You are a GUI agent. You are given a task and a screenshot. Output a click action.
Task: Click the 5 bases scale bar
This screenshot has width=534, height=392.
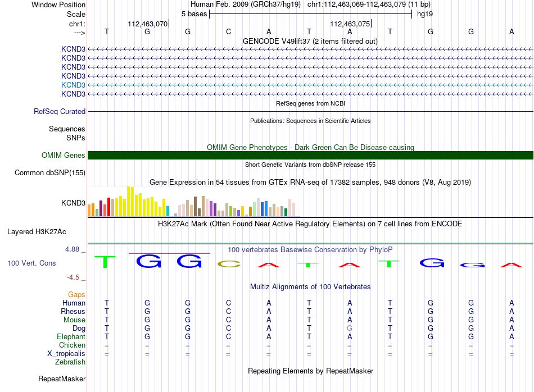[x=311, y=14]
